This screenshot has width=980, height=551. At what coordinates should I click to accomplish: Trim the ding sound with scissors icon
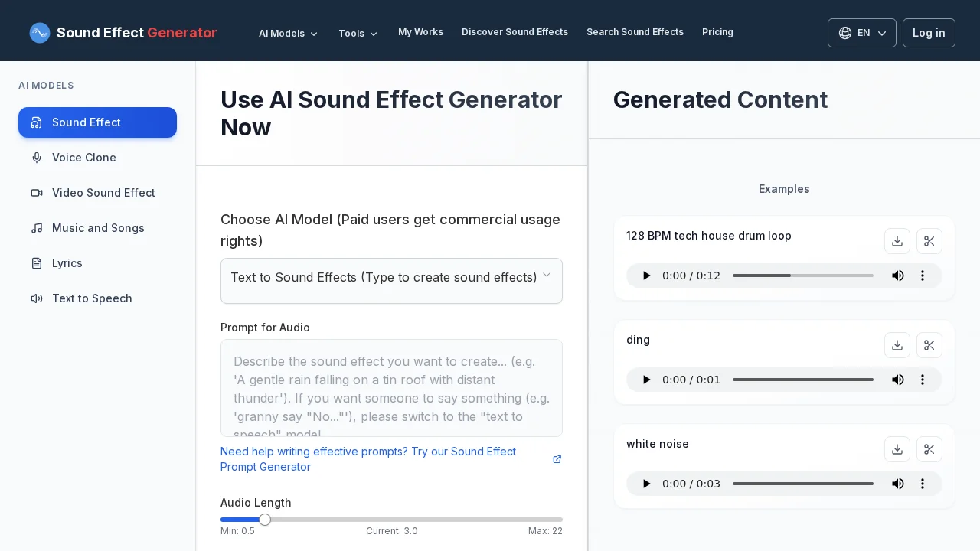point(929,345)
